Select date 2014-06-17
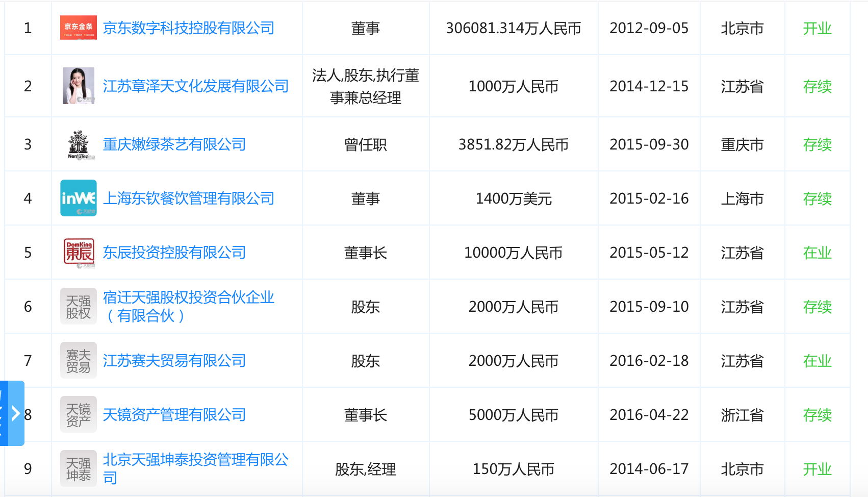 (x=649, y=469)
